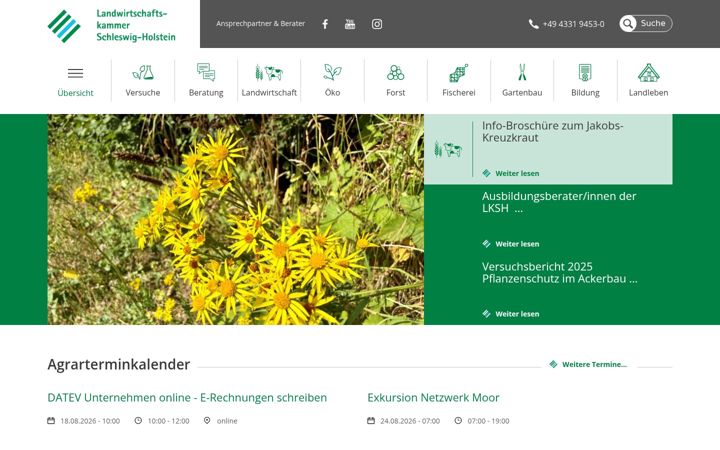
Task: Open Ansprechpartner & Berater link
Action: pos(260,23)
